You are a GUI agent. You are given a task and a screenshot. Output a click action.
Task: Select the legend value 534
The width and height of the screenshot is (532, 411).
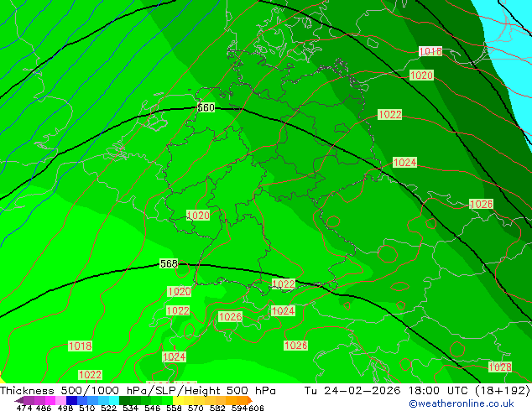pos(131,408)
